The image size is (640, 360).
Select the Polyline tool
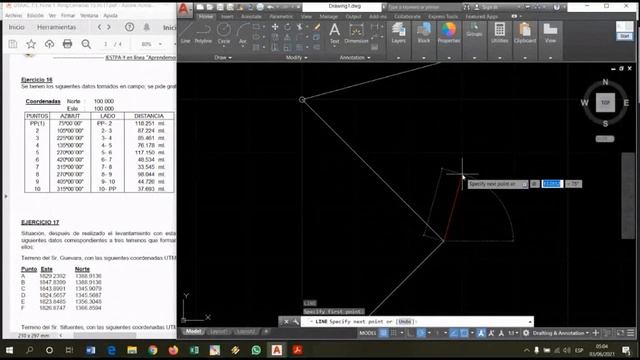click(x=203, y=33)
